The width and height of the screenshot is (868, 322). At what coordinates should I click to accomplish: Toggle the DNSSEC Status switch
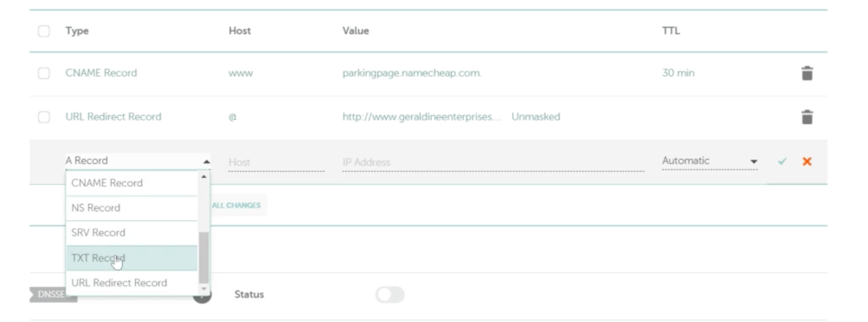tap(390, 295)
